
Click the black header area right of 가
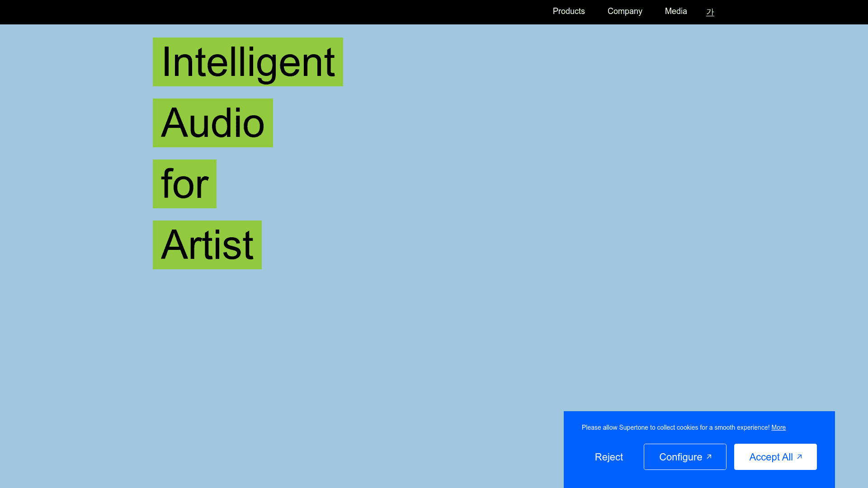click(791, 12)
